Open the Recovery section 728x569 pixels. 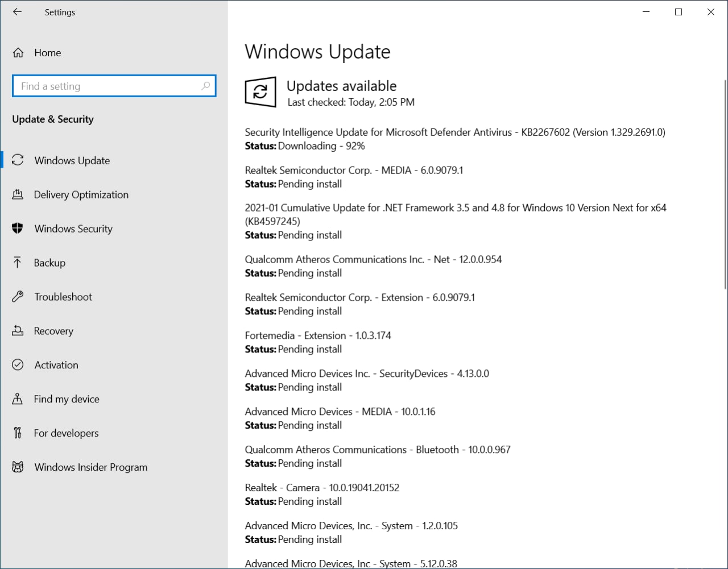[114, 331]
